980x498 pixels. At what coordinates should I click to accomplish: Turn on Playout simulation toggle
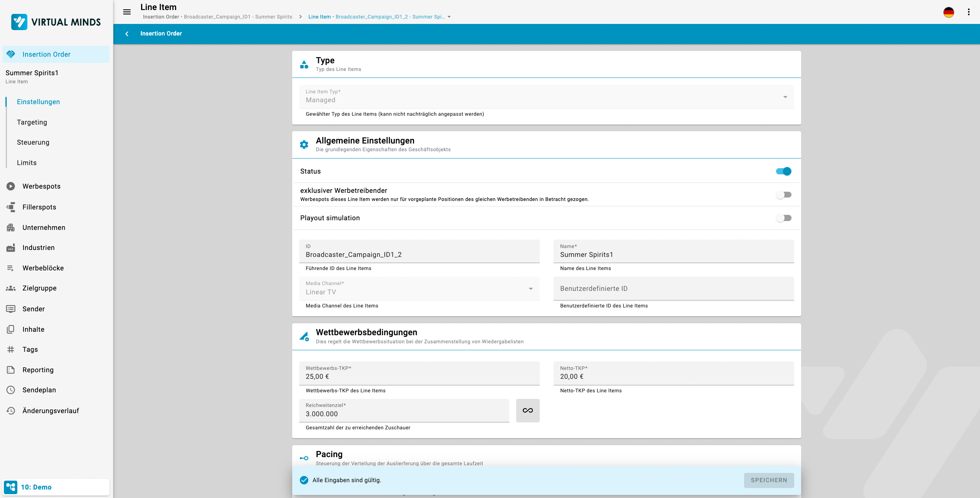(783, 218)
